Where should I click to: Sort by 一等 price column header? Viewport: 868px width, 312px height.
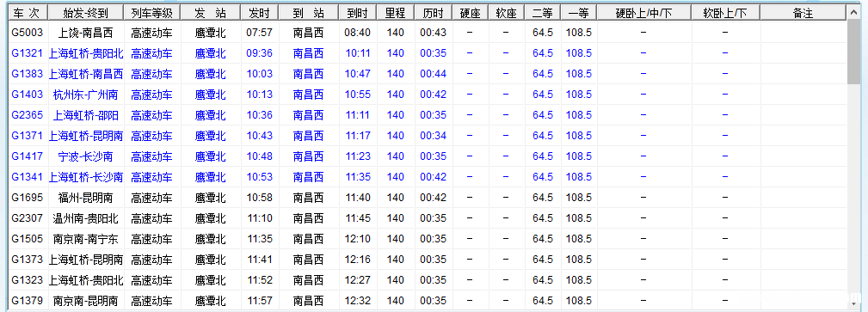[578, 13]
